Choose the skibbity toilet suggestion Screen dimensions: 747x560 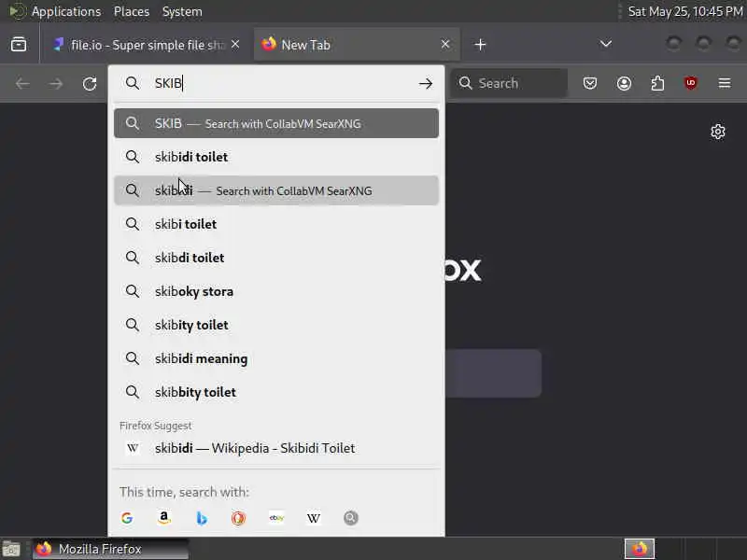point(276,392)
